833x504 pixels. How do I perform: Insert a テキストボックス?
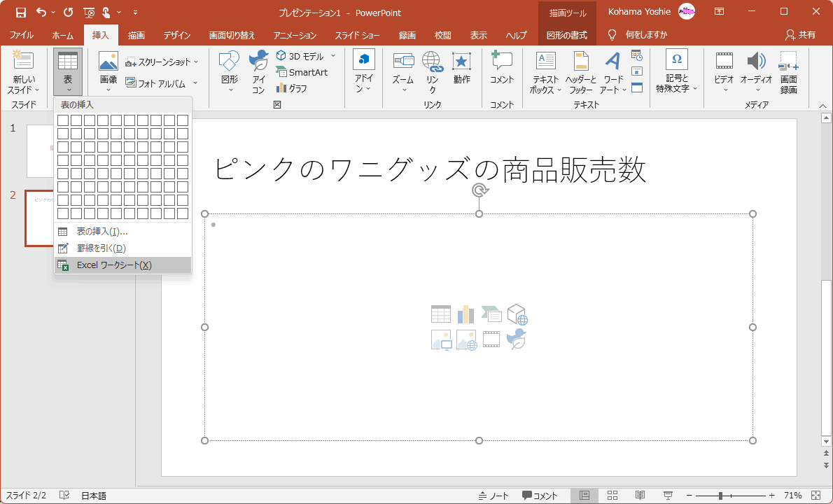pyautogui.click(x=545, y=71)
